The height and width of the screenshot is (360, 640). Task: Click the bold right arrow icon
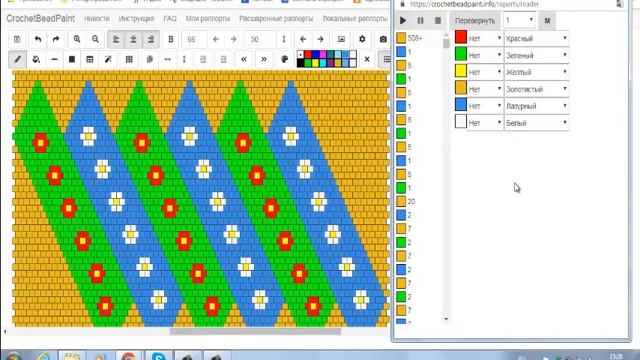320,39
